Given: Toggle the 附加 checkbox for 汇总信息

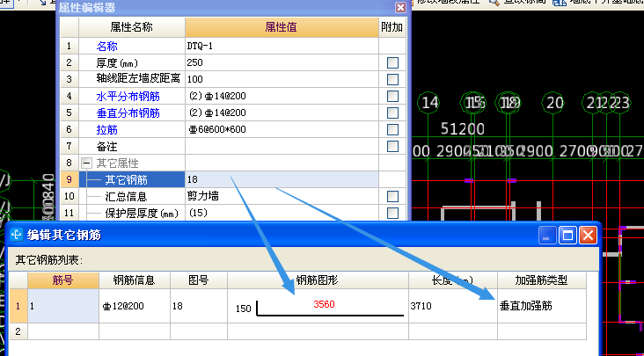Looking at the screenshot, I should click(392, 196).
